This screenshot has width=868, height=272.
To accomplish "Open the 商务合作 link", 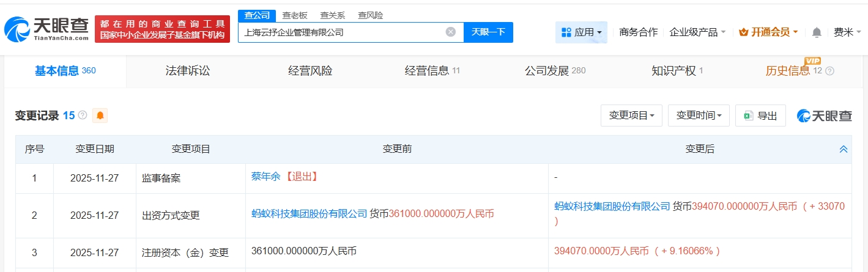I will (x=638, y=32).
